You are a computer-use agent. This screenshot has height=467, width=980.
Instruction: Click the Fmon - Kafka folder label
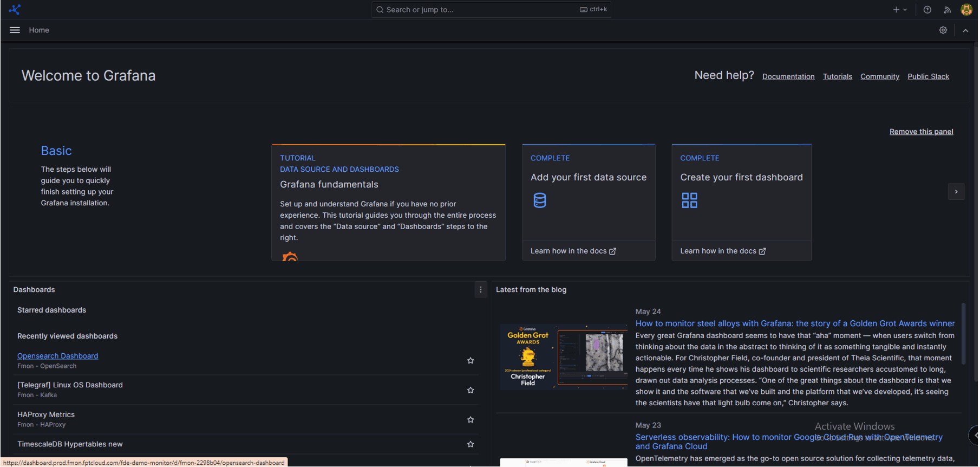[x=37, y=395]
